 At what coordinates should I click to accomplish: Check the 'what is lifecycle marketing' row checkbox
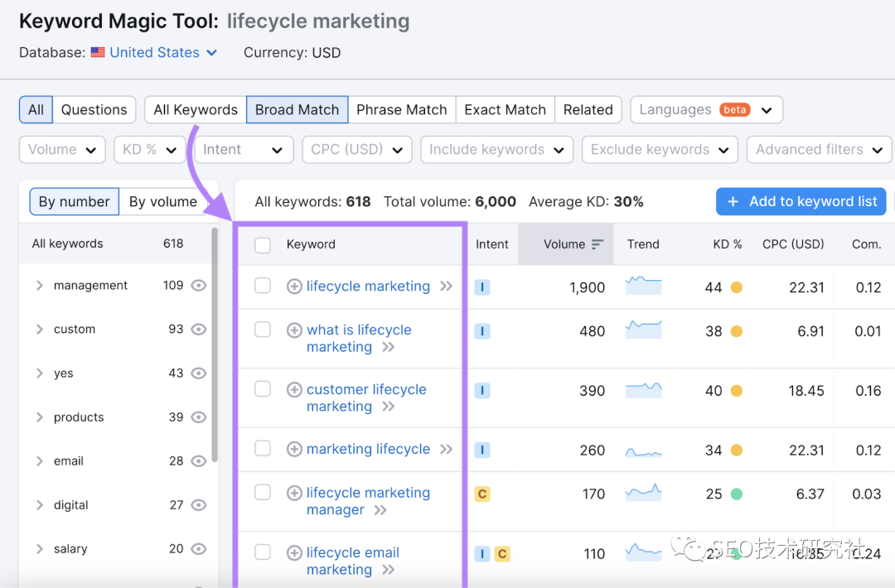pyautogui.click(x=263, y=330)
